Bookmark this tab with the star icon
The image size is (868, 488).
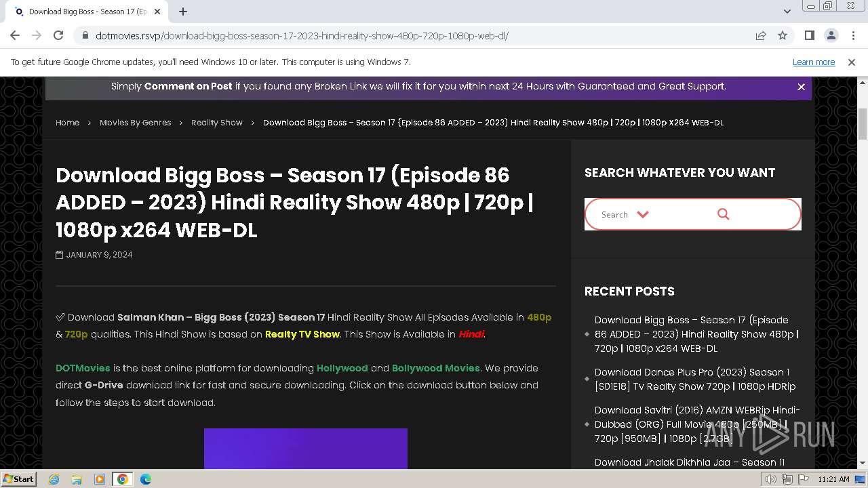click(783, 36)
